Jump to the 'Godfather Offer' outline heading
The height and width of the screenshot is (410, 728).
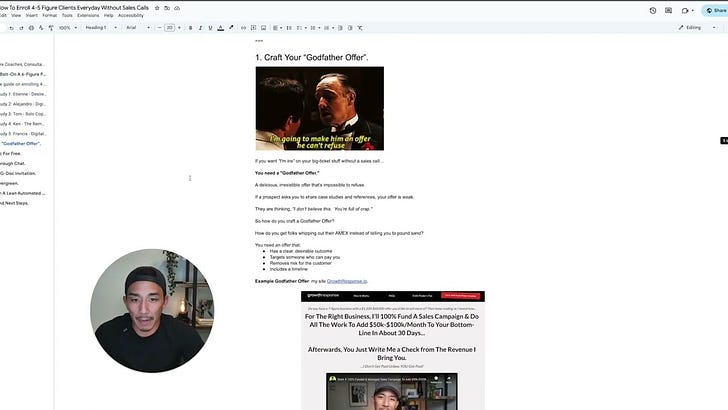[21, 144]
